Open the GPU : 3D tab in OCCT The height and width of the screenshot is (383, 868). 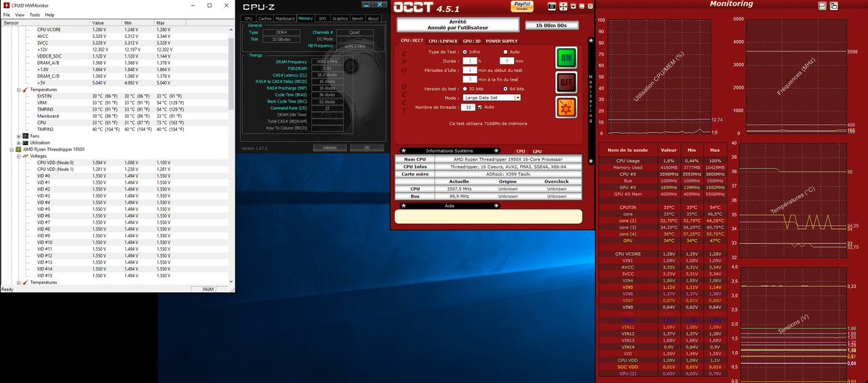[471, 41]
